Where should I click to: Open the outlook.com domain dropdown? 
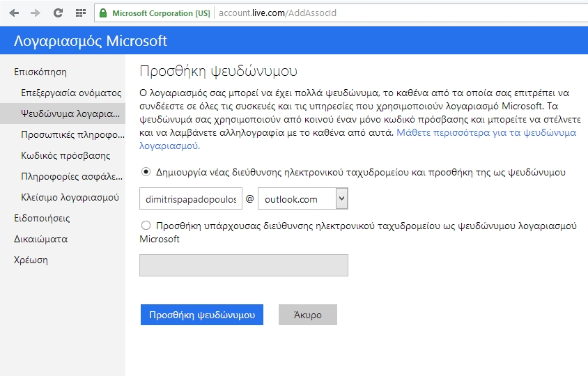coord(303,198)
